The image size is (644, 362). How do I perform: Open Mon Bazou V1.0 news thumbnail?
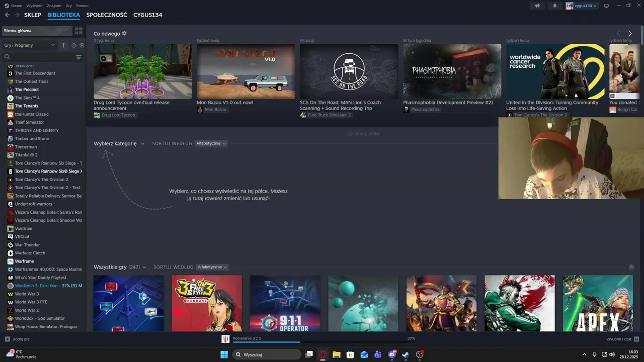click(x=246, y=71)
